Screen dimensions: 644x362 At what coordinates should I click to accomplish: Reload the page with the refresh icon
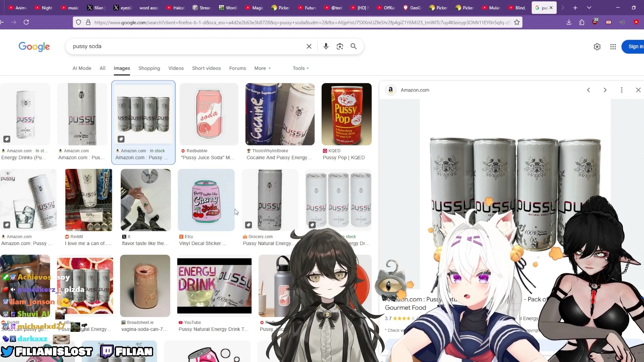26,22
